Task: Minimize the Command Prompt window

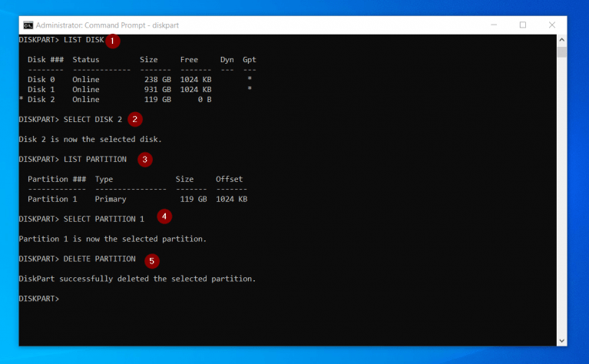Action: click(494, 25)
